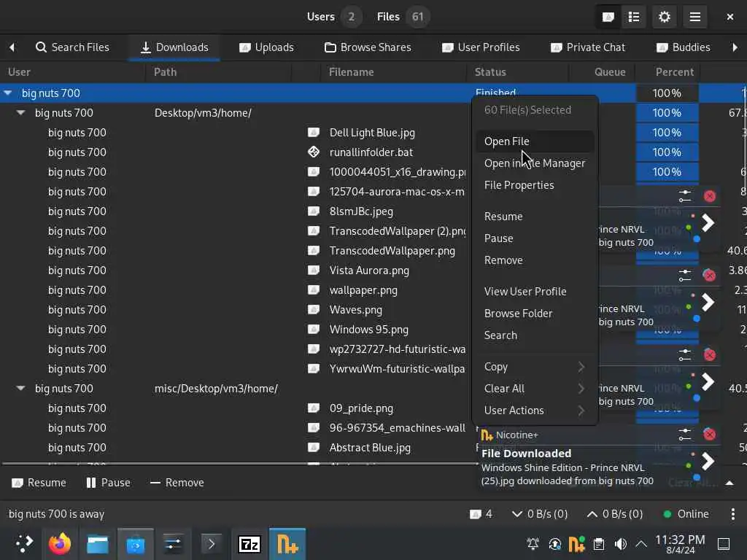The width and height of the screenshot is (747, 560).
Task: Collapse the Desktop/vm3/home/ folder row
Action: click(x=20, y=113)
